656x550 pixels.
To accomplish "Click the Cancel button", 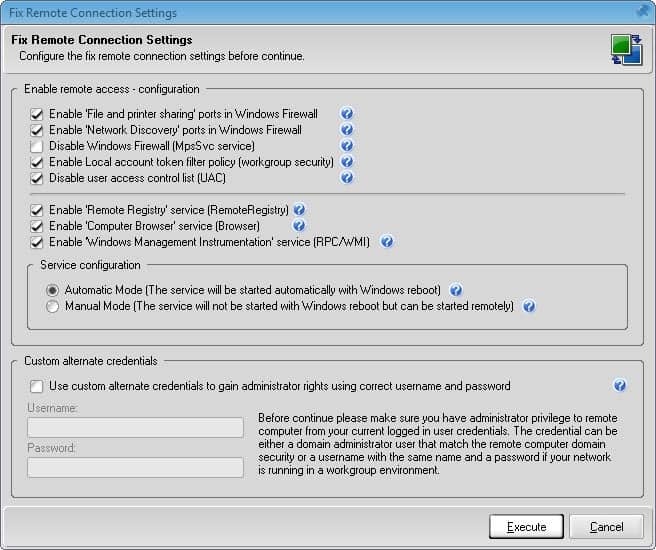I will [606, 527].
